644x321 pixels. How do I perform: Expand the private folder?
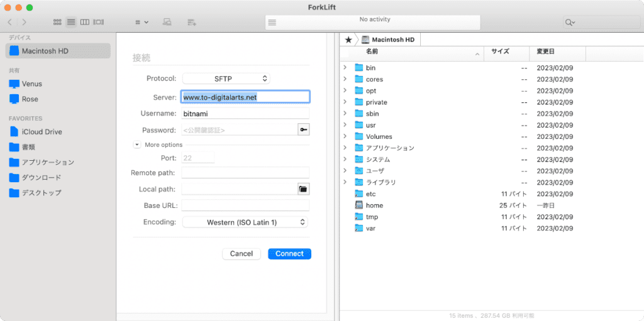[345, 102]
